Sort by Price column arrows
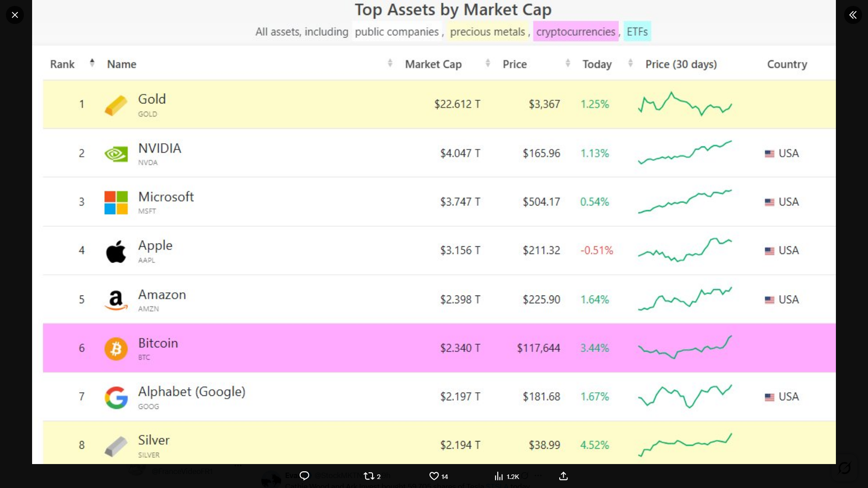868x488 pixels. 568,63
